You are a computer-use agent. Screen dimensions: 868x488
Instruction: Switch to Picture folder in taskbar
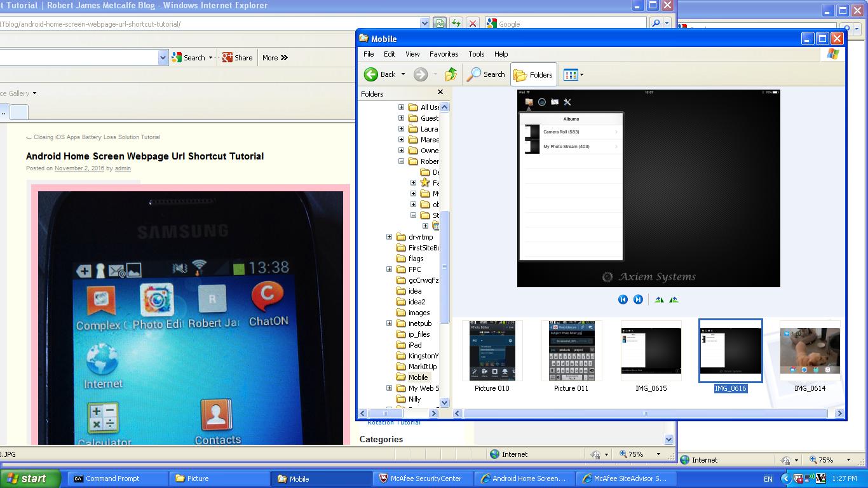pyautogui.click(x=220, y=478)
